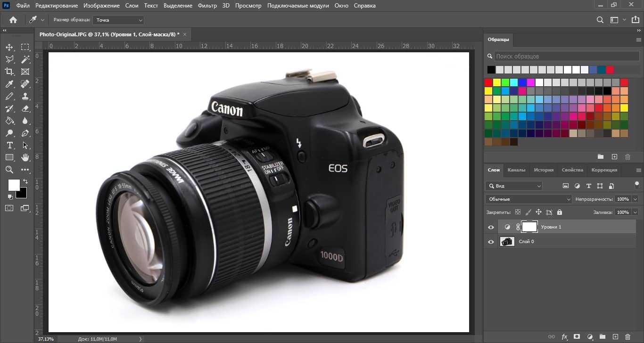Toggle lock all for the layer
This screenshot has width=644, height=343.
(560, 212)
